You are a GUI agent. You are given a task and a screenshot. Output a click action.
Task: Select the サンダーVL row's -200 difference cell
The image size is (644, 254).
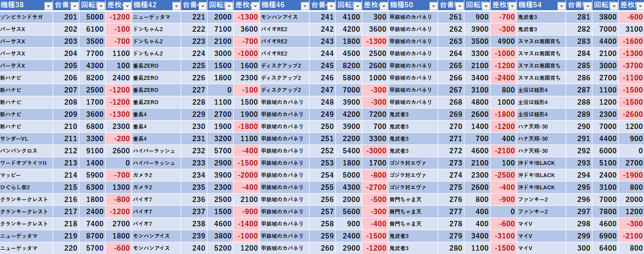point(118,139)
